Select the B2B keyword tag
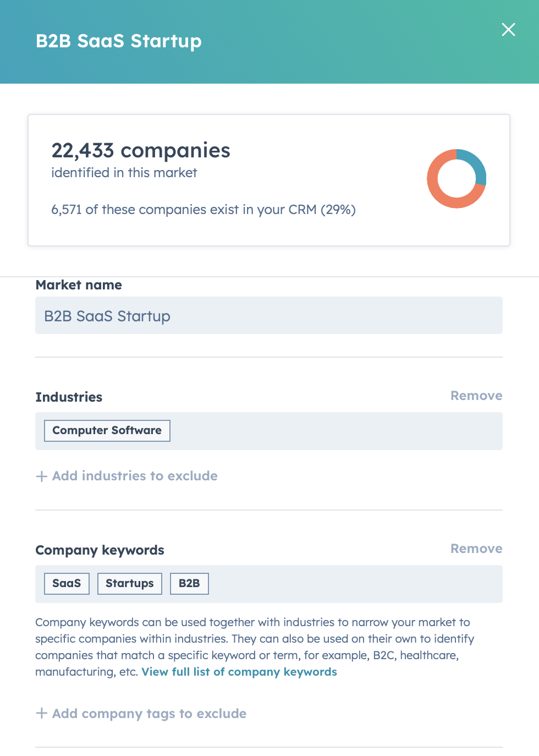The image size is (539, 756). (189, 584)
